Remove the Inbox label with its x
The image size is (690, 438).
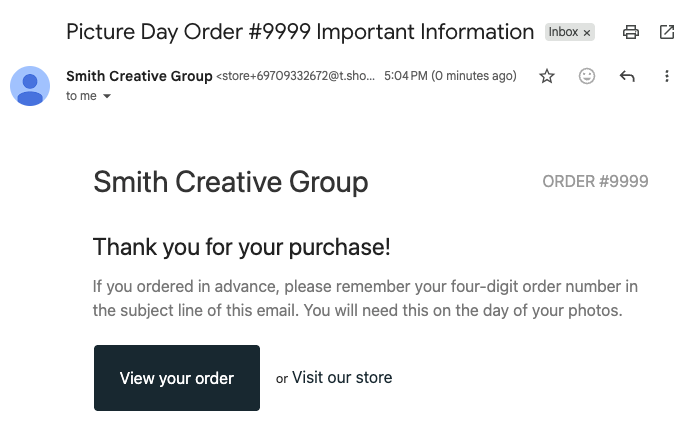[587, 33]
